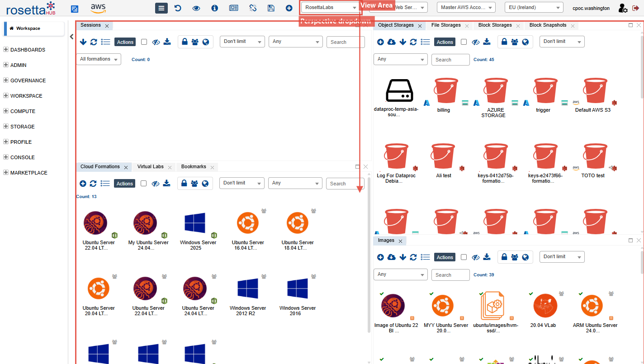
Task: Refresh the Sessions panel list
Action: 94,42
